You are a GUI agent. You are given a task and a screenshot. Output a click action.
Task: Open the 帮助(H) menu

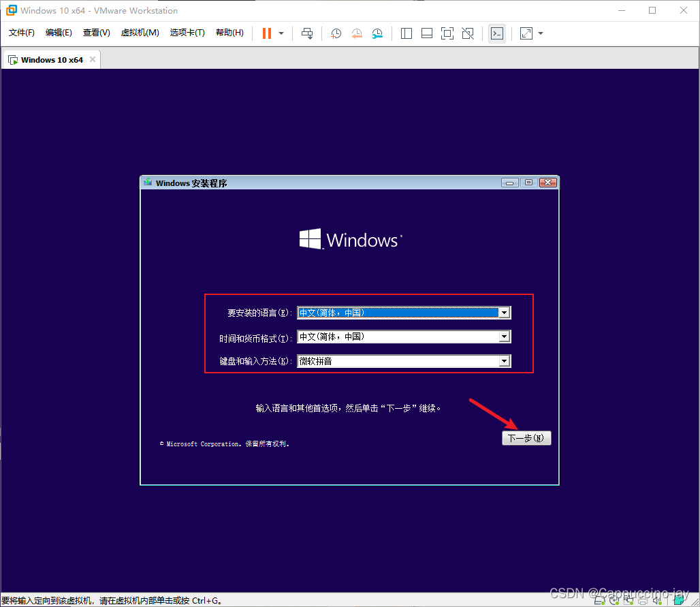pos(229,33)
